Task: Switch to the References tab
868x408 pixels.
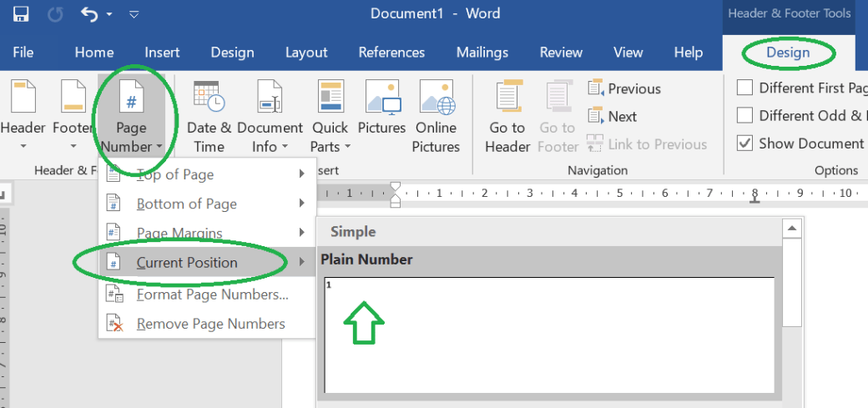Action: pos(392,53)
